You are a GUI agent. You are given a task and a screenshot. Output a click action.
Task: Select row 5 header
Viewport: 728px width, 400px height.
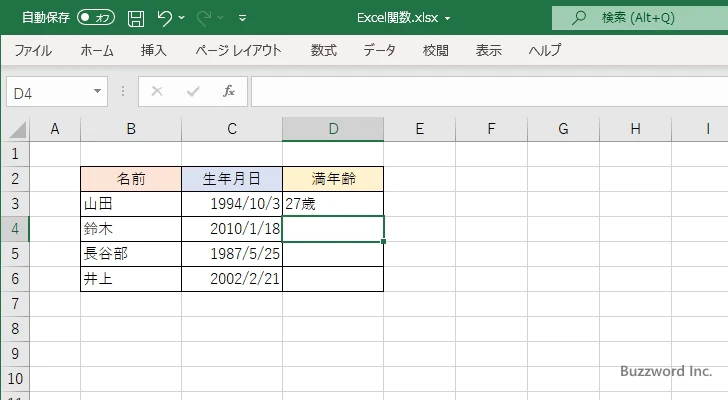coord(15,254)
